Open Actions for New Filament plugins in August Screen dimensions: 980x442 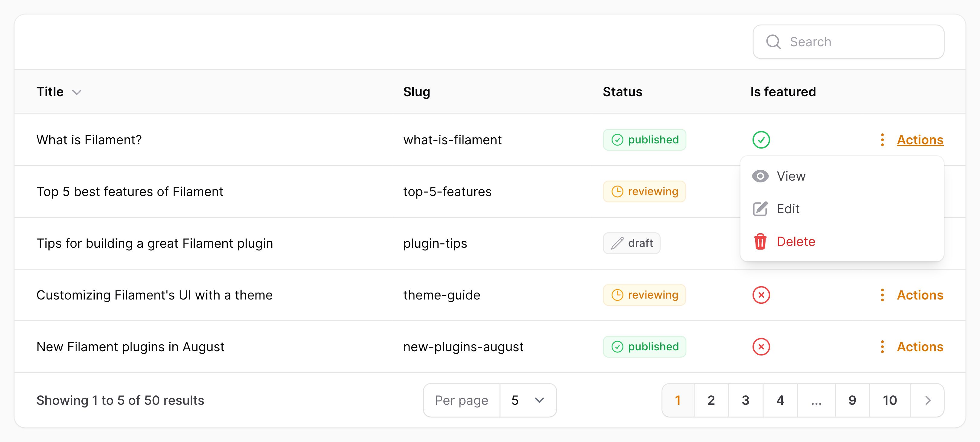point(920,346)
